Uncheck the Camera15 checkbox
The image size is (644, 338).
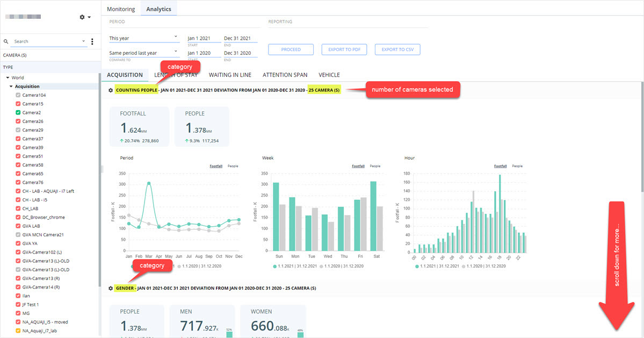point(18,104)
